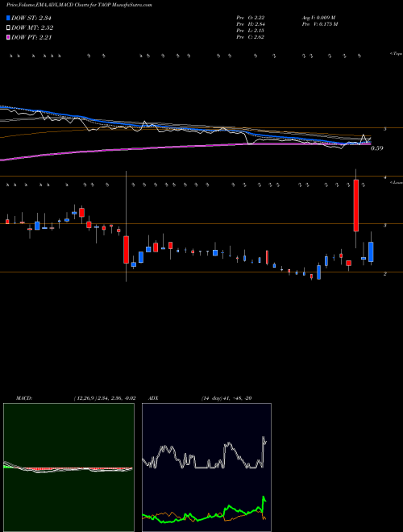The height and width of the screenshot is (532, 403).
Task: Open the ADX indicator chart panel
Action: pyautogui.click(x=206, y=468)
